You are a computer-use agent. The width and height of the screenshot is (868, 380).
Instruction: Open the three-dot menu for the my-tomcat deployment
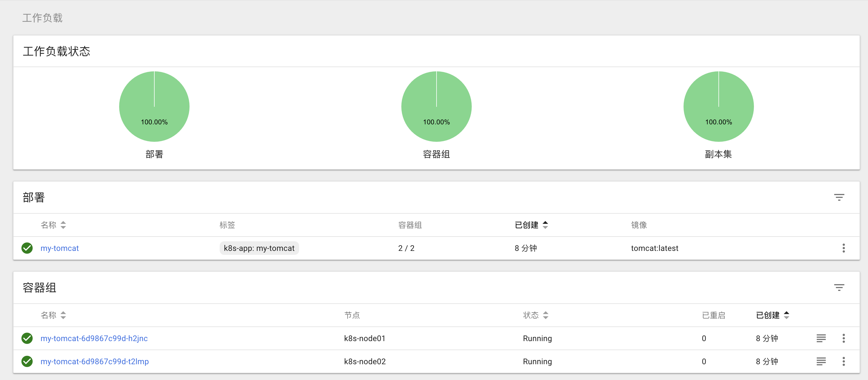click(843, 248)
